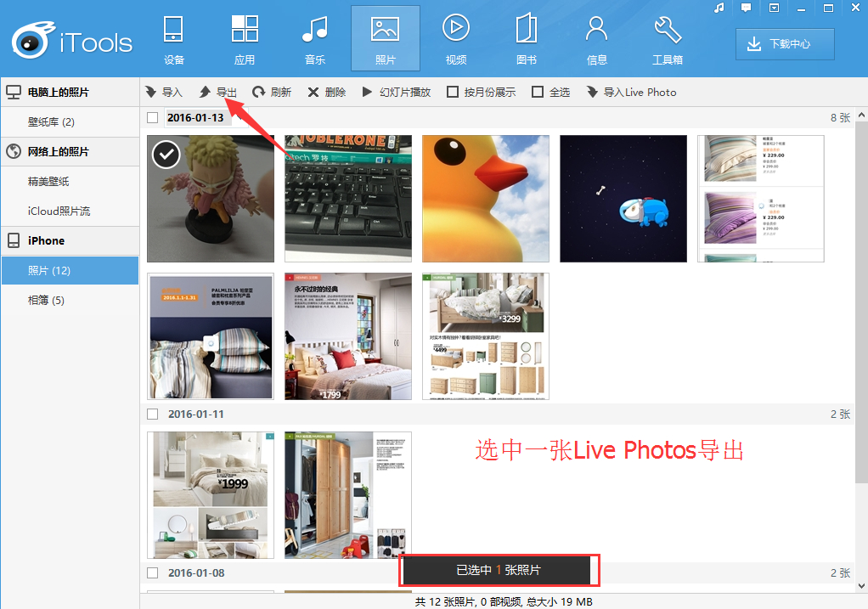Toggle the 按月份展示 checkbox
Screen dimensions: 868x609
point(453,92)
